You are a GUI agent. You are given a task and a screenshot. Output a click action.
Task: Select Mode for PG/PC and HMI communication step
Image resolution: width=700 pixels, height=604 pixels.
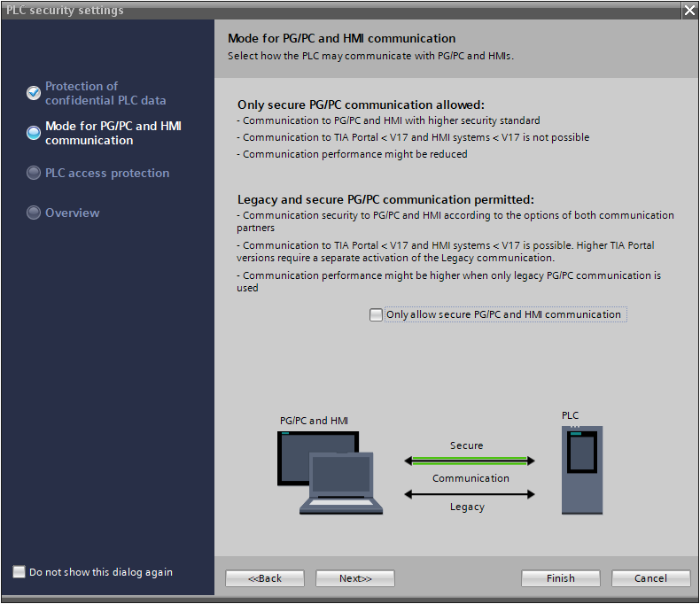click(x=113, y=133)
